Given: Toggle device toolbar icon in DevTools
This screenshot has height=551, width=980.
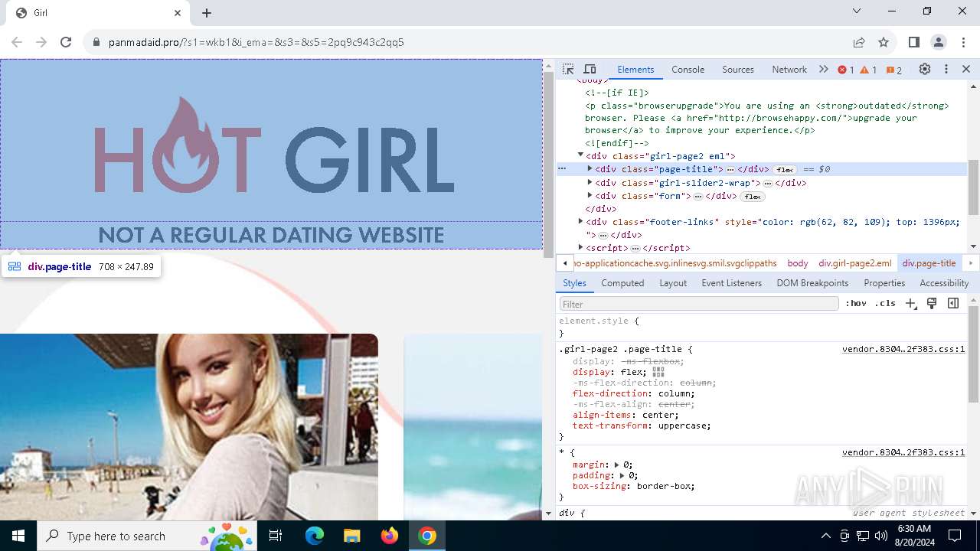Looking at the screenshot, I should 590,70.
